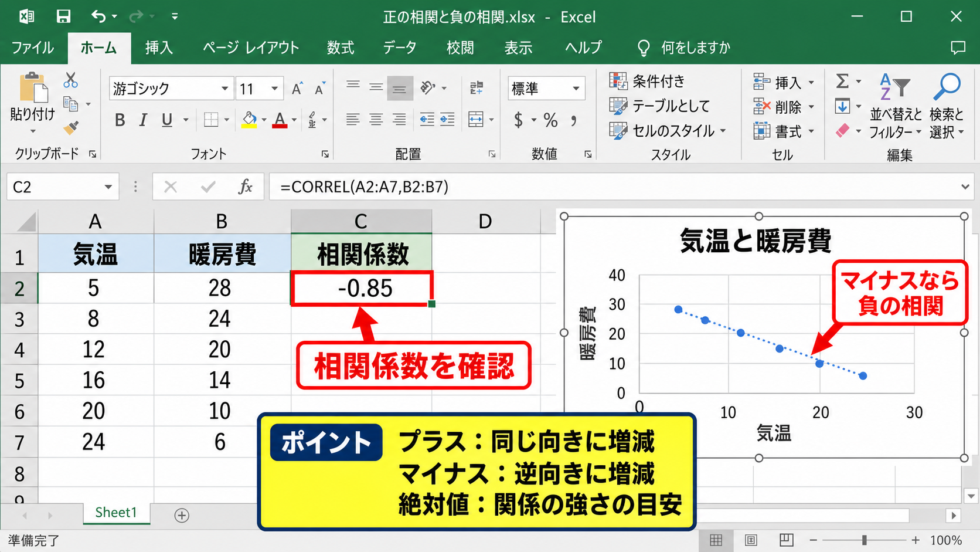Screen dimensions: 980x552
Task: Increase indent icon
Action: point(448,120)
